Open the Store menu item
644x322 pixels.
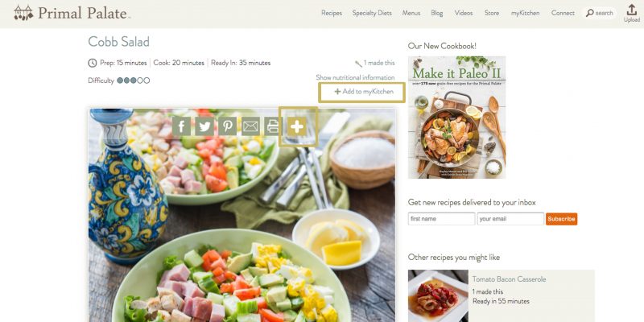click(x=492, y=13)
